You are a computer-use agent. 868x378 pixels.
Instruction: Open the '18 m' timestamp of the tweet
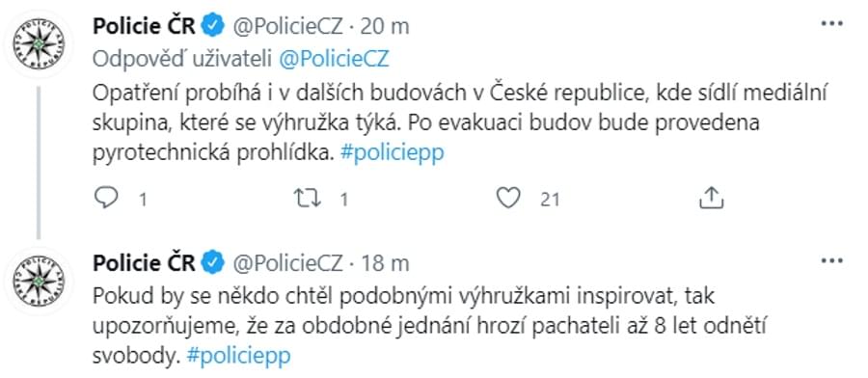coord(385,263)
